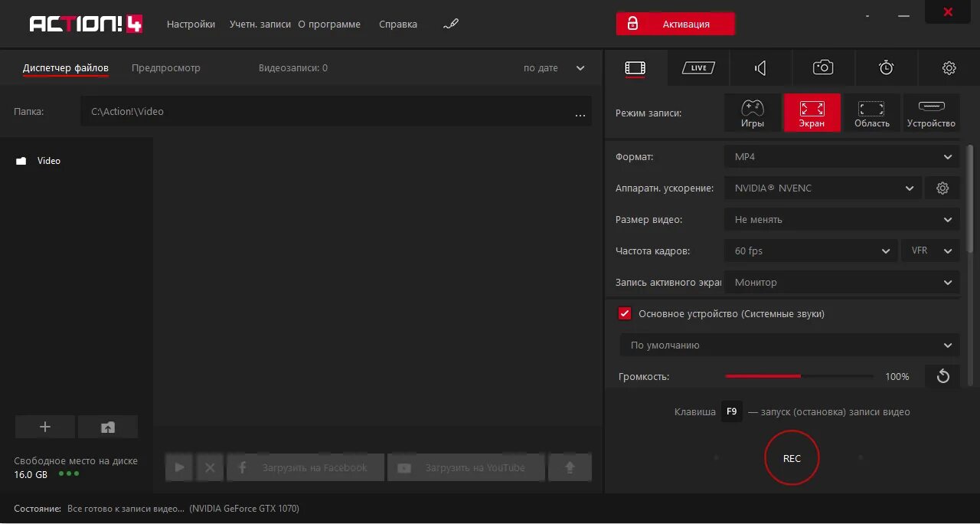Open the VFR dropdown
This screenshot has height=524, width=980.
931,251
